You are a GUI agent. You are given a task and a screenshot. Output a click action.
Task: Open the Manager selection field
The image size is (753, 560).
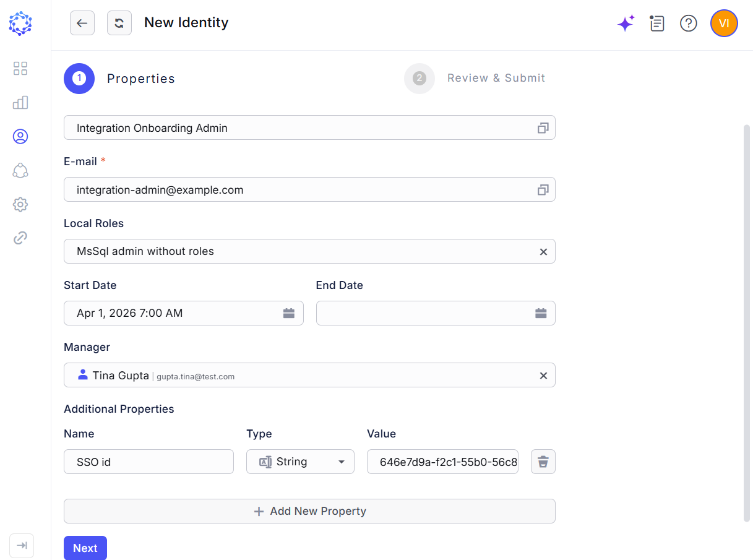pyautogui.click(x=309, y=375)
